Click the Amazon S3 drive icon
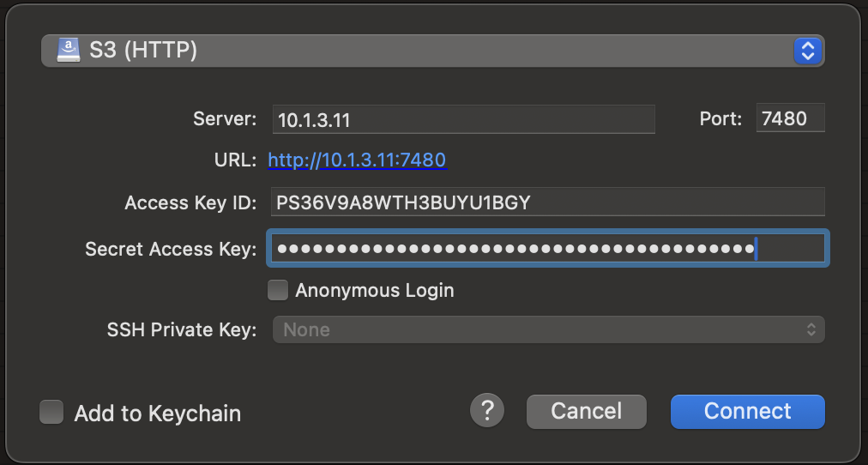868x465 pixels. pos(69,51)
